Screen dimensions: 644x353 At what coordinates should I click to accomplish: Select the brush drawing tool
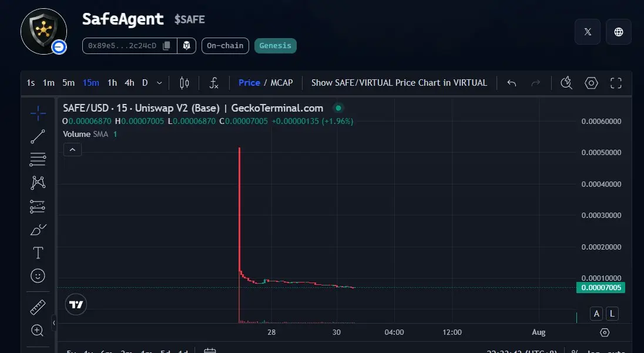click(x=38, y=230)
